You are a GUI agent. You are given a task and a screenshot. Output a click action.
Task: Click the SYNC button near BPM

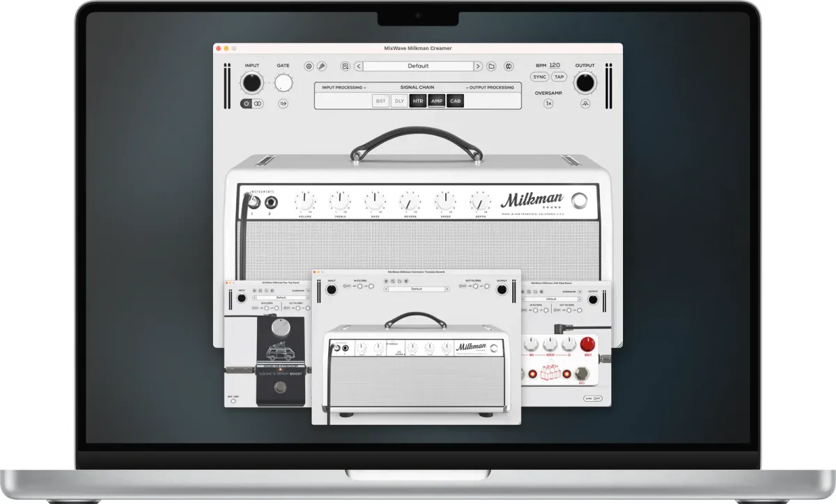540,77
